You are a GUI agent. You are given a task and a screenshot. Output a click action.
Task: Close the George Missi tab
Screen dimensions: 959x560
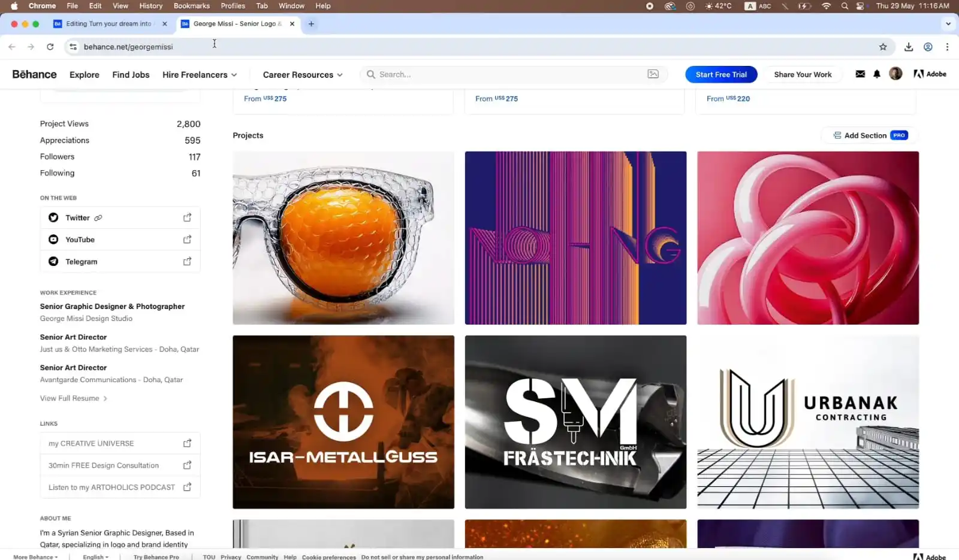(x=292, y=24)
